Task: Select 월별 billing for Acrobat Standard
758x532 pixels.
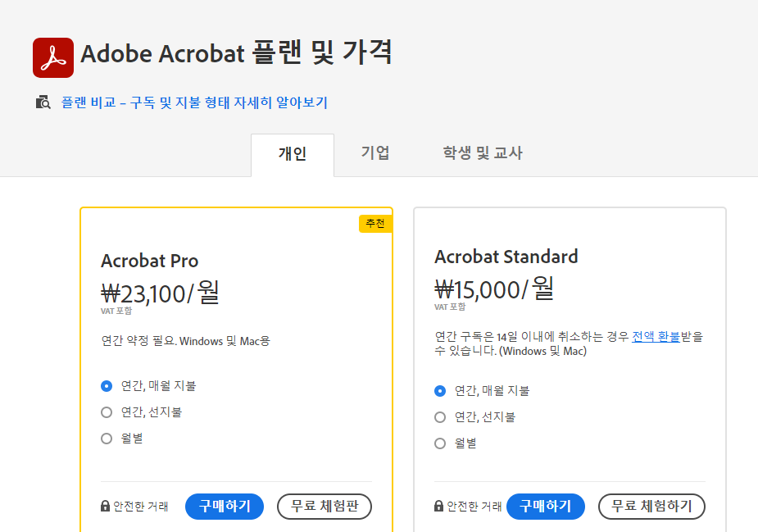Action: (440, 443)
